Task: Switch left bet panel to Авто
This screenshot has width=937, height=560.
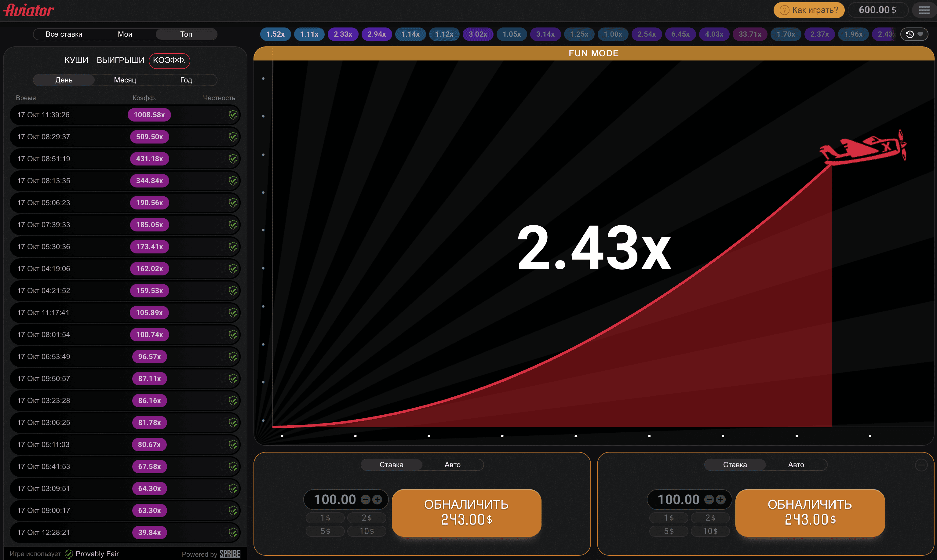Action: [x=452, y=465]
